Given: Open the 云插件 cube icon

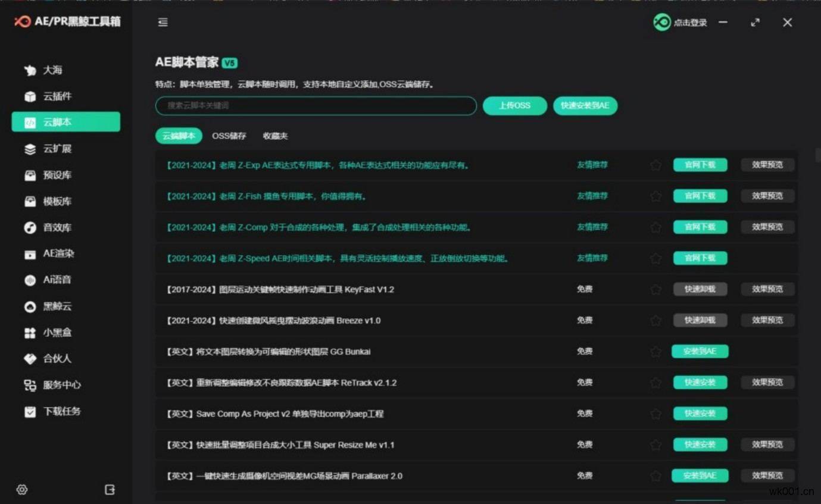Looking at the screenshot, I should [x=30, y=96].
